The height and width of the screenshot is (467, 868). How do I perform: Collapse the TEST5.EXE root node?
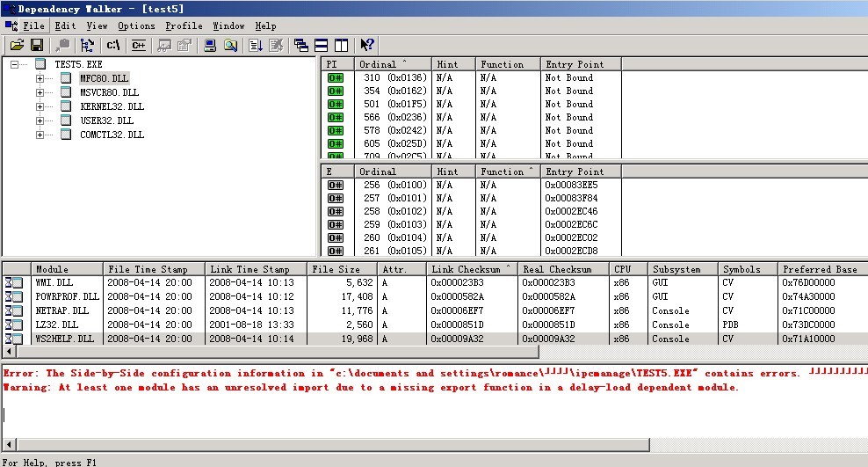click(15, 64)
